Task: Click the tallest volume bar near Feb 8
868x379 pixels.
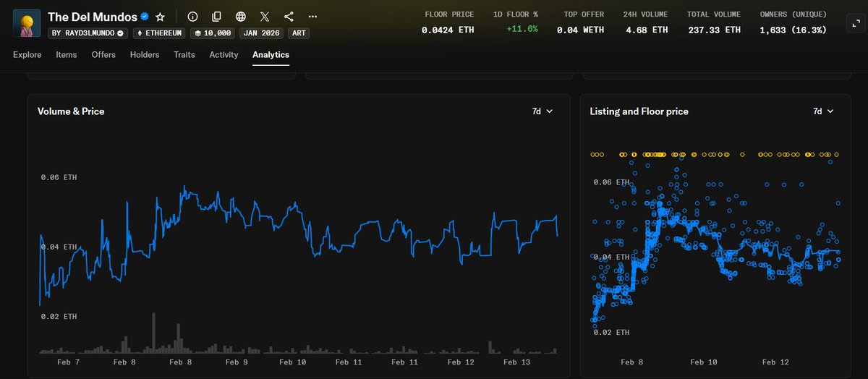Action: tap(153, 333)
